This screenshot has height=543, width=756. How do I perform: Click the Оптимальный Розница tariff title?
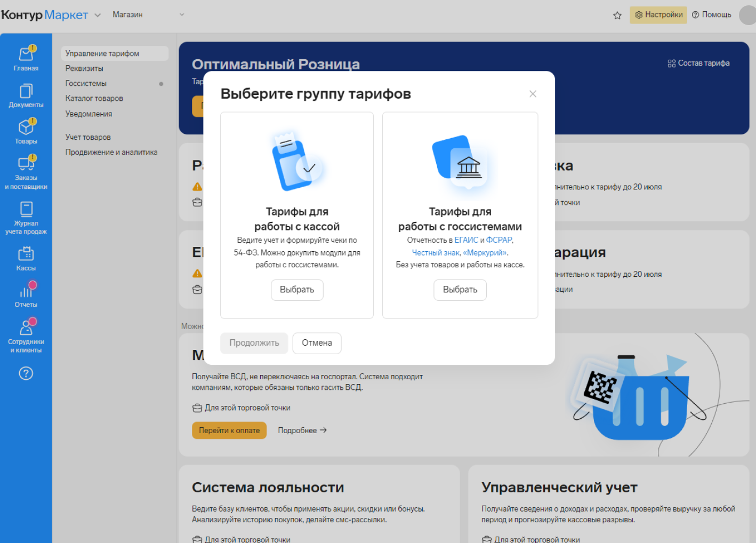(276, 65)
